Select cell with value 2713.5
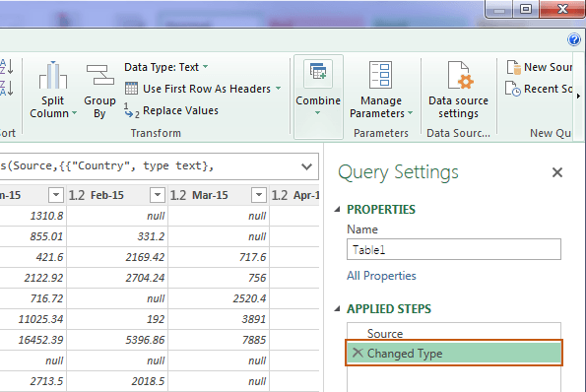The height and width of the screenshot is (392, 586). click(33, 381)
